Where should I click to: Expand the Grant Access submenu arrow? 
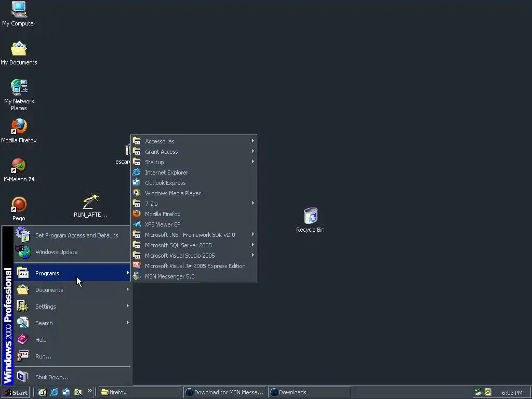(x=253, y=151)
